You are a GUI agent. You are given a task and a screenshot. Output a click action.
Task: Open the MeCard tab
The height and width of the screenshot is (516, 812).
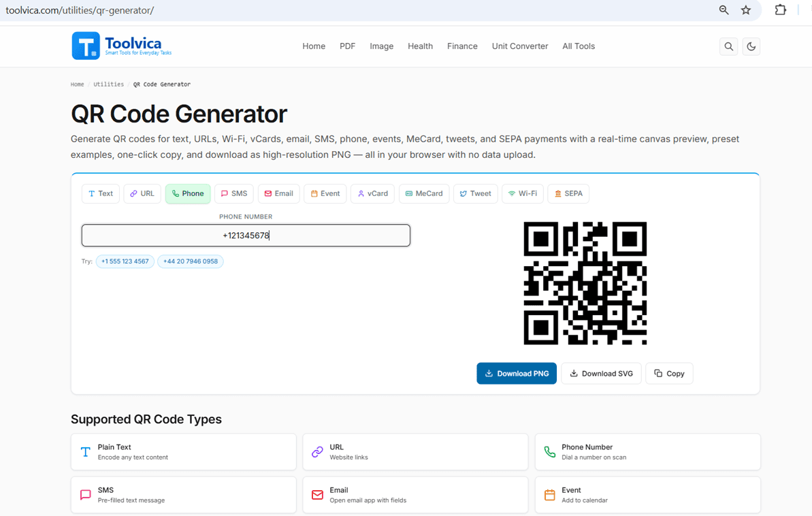coord(424,194)
